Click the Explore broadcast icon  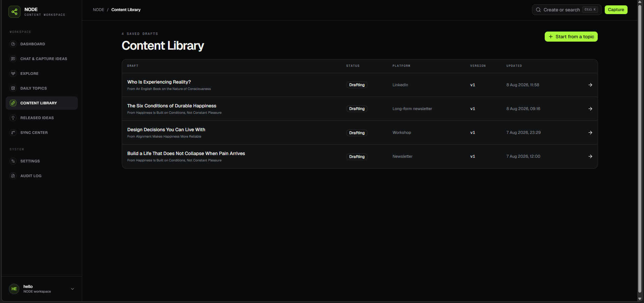pyautogui.click(x=13, y=73)
